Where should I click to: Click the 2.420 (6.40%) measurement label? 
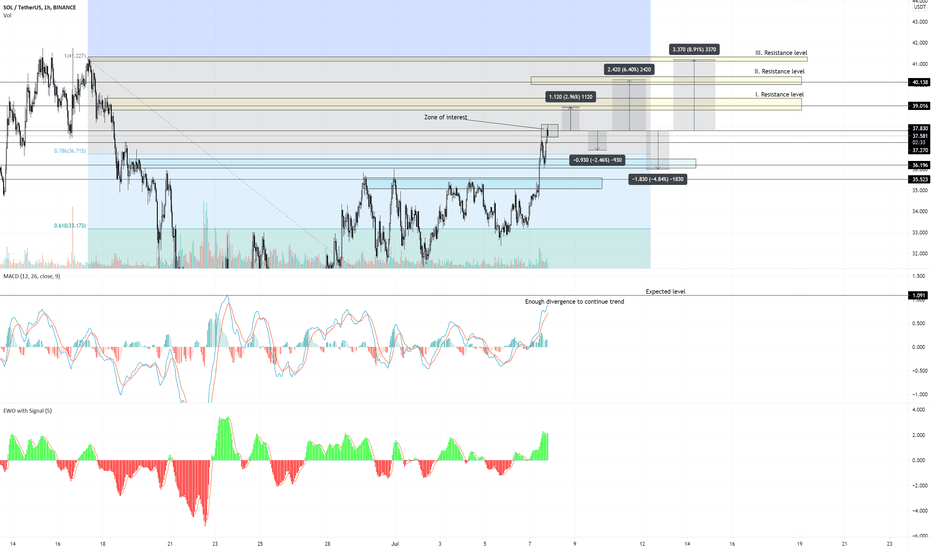pyautogui.click(x=629, y=70)
